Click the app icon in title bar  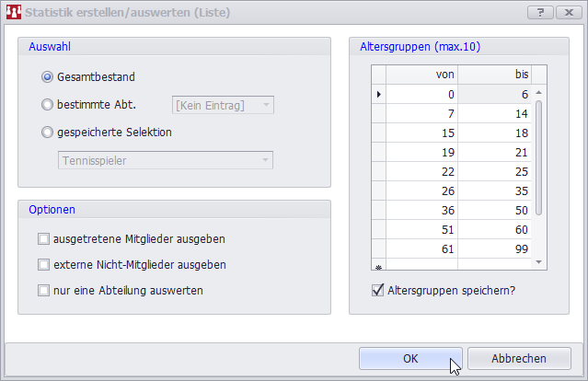pos(14,13)
